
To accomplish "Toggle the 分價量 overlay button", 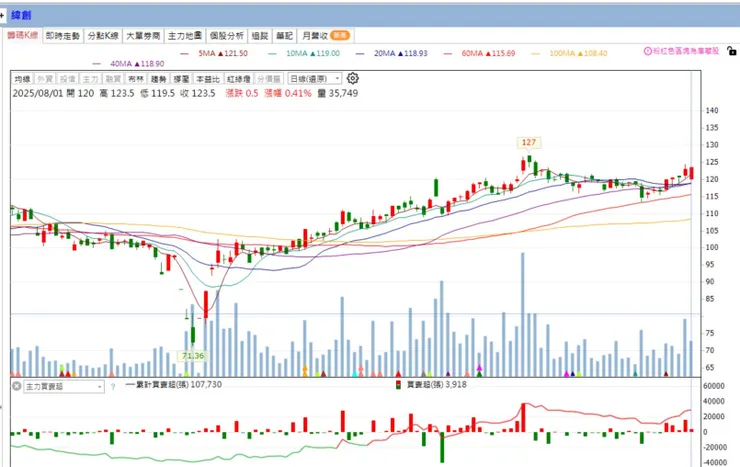I will point(269,79).
